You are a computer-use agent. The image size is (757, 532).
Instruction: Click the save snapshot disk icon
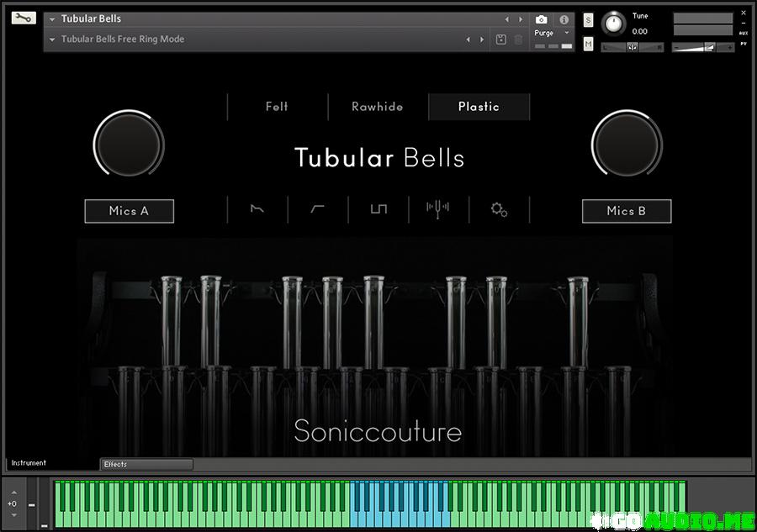click(x=501, y=40)
